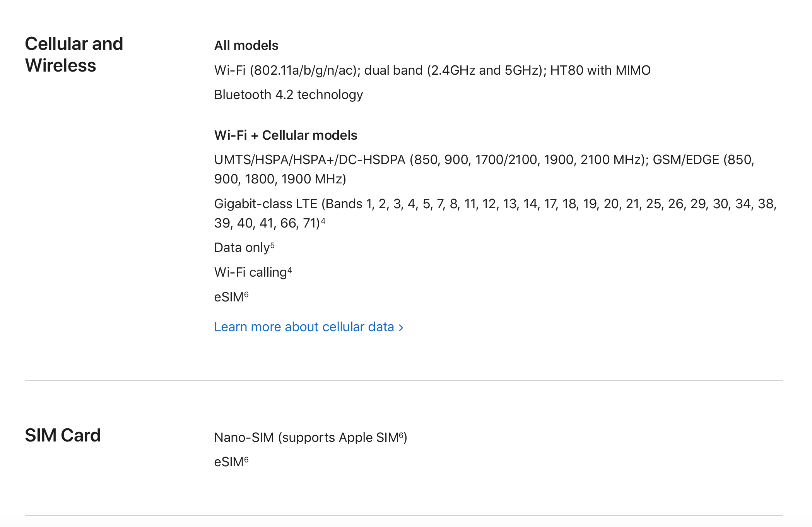
Task: Open footnote 6 beside eSIM in SIM Card section
Action: point(246,460)
